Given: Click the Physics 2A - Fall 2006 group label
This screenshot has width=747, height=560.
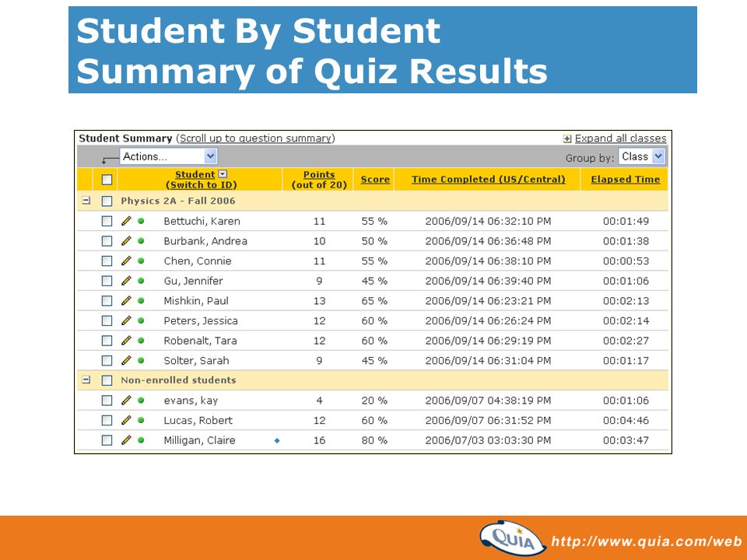Looking at the screenshot, I should click(x=177, y=201).
